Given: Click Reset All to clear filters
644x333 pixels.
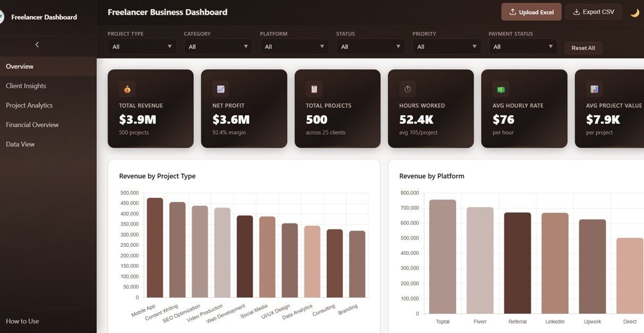Looking at the screenshot, I should tap(583, 48).
